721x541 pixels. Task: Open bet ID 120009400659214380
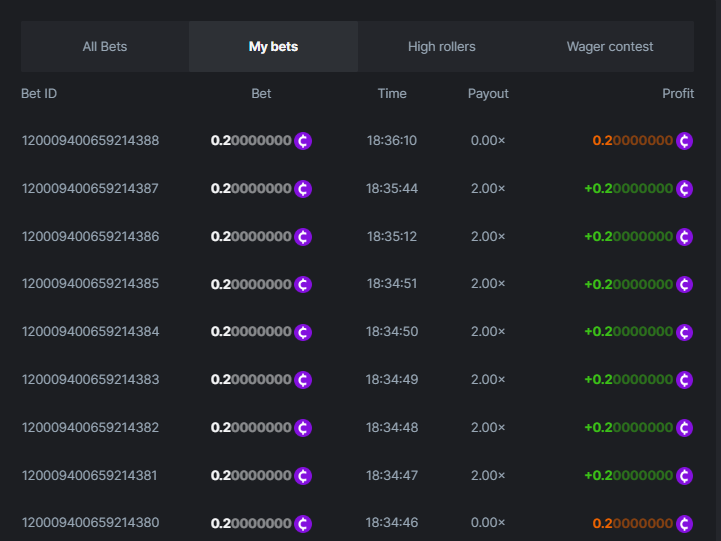click(x=90, y=523)
